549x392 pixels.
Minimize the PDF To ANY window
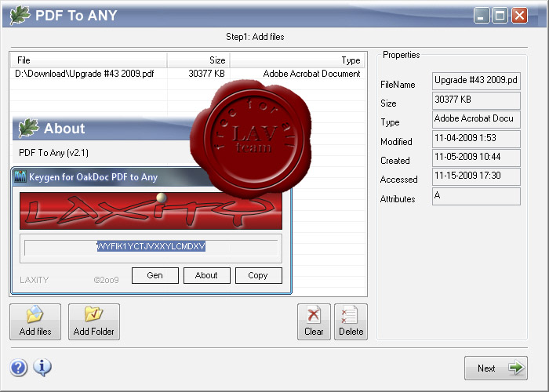(x=482, y=16)
